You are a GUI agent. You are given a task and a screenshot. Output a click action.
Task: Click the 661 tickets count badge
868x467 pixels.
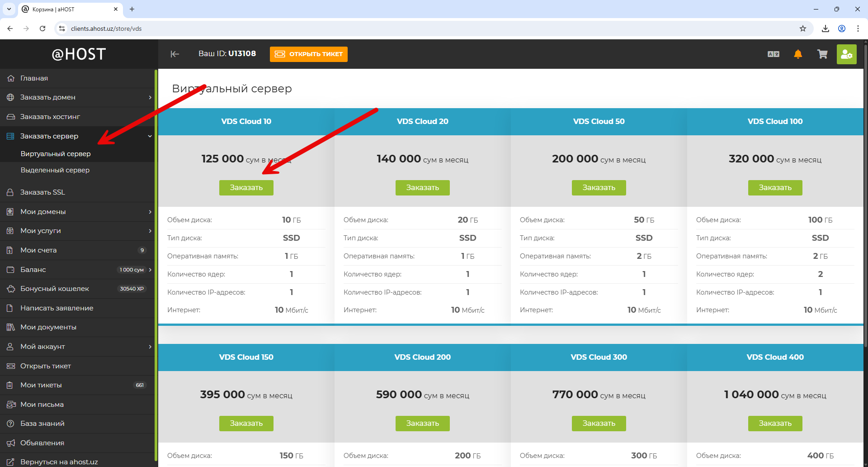(140, 385)
